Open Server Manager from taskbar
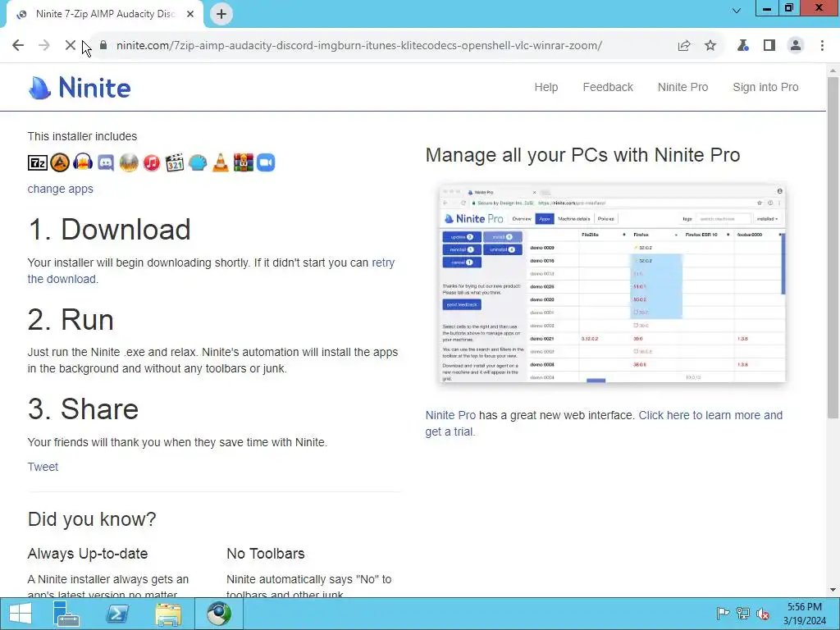840x630 pixels. point(66,614)
